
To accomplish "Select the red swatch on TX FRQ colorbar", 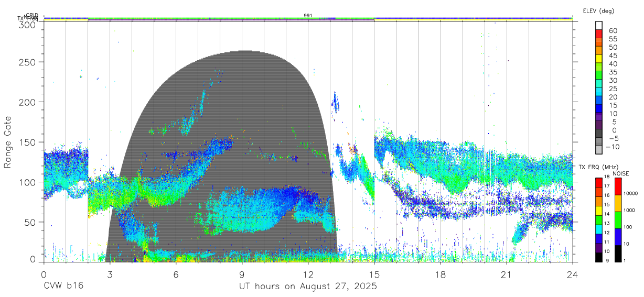I will click(599, 182).
